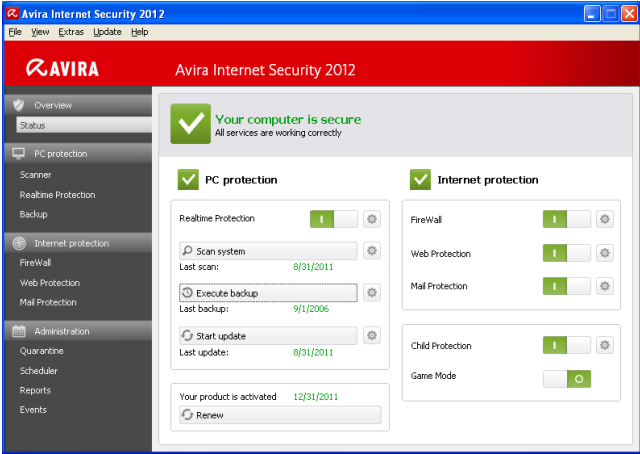This screenshot has width=640, height=454.
Task: Enable the Game Mode switch
Action: click(567, 378)
